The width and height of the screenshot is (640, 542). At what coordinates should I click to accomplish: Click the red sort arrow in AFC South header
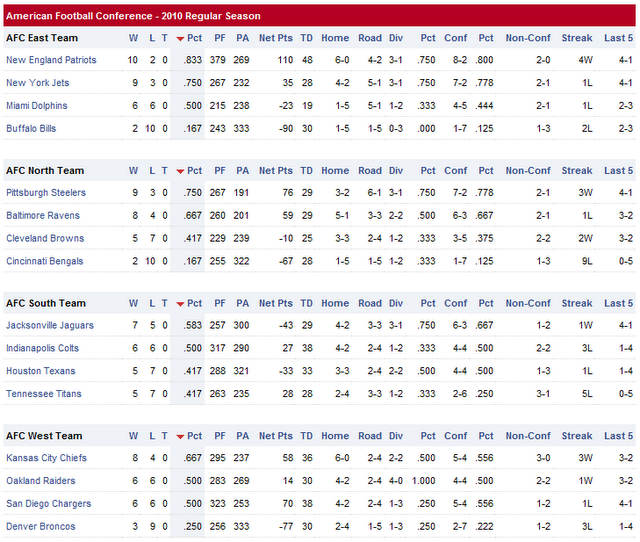point(180,304)
